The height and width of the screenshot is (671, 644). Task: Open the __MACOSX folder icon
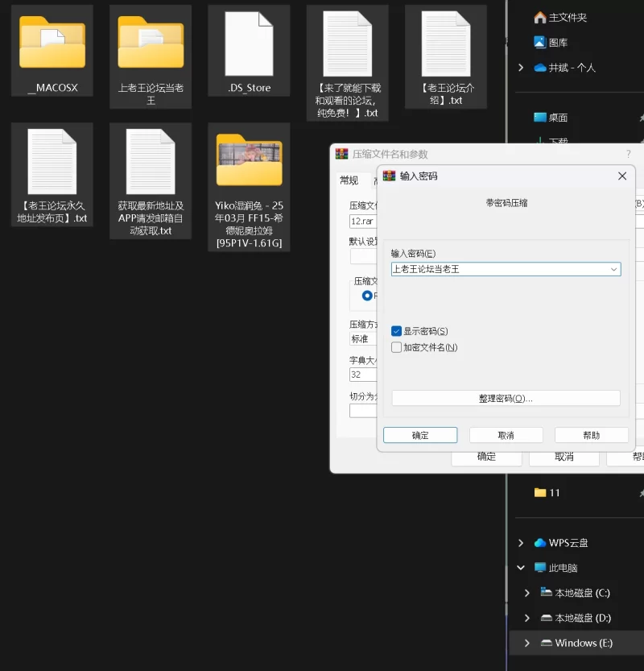[52, 45]
